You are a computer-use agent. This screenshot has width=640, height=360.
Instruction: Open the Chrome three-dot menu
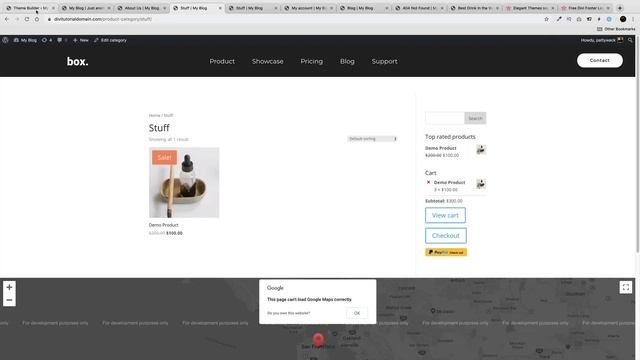tap(633, 19)
